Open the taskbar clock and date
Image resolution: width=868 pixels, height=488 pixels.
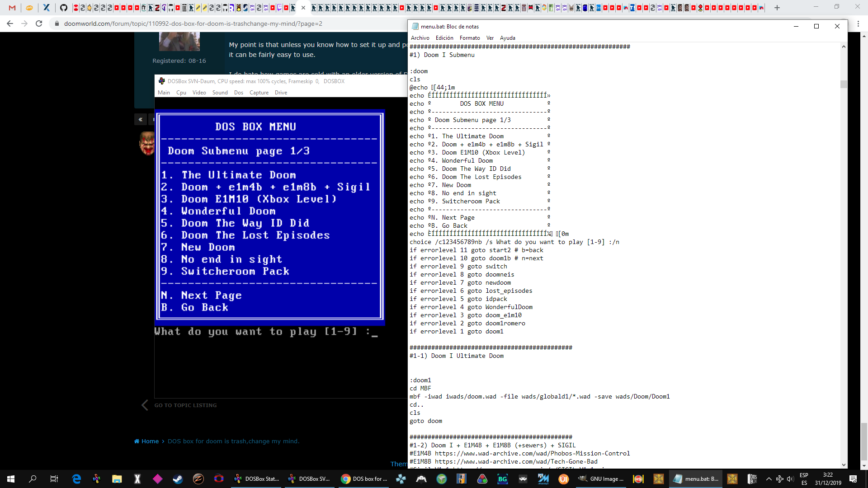coord(828,479)
